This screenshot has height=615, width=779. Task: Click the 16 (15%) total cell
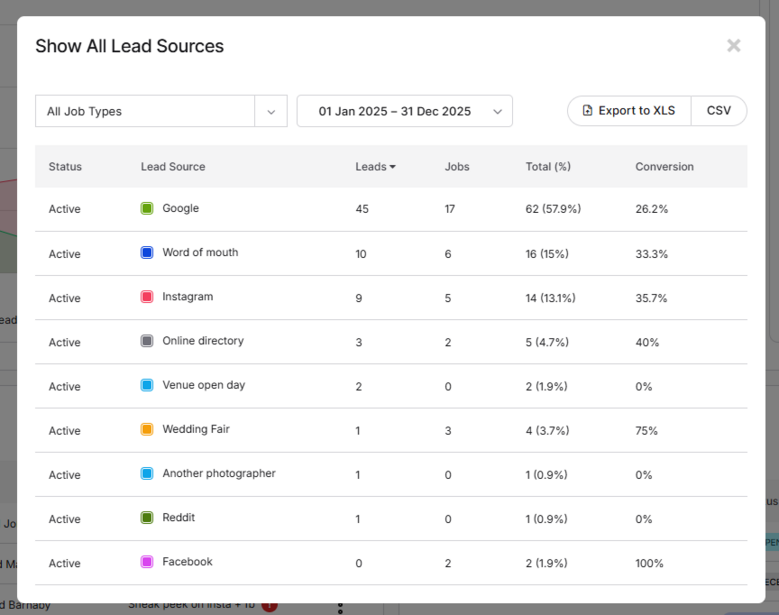(547, 254)
